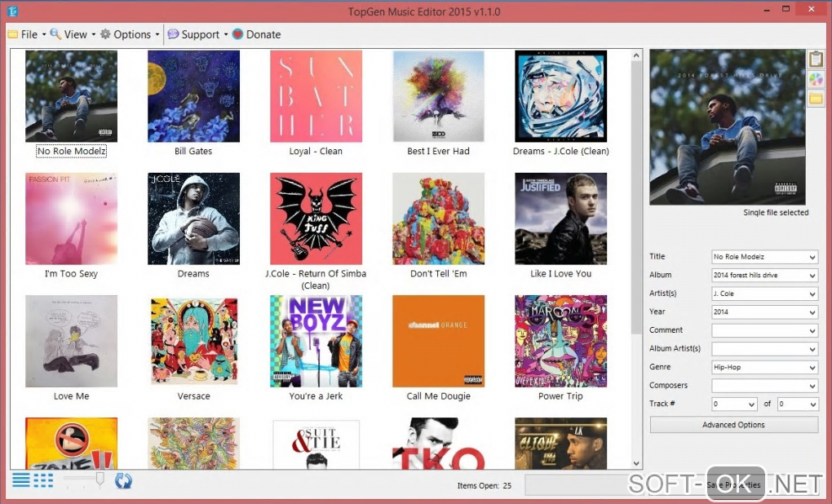Select Dreams - J.Cole (Clean) thumbnail

[561, 96]
